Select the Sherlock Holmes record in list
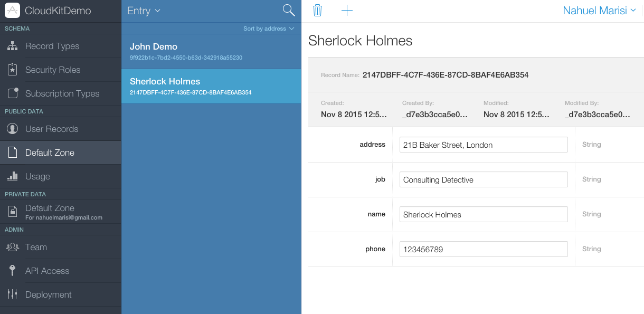 (211, 87)
